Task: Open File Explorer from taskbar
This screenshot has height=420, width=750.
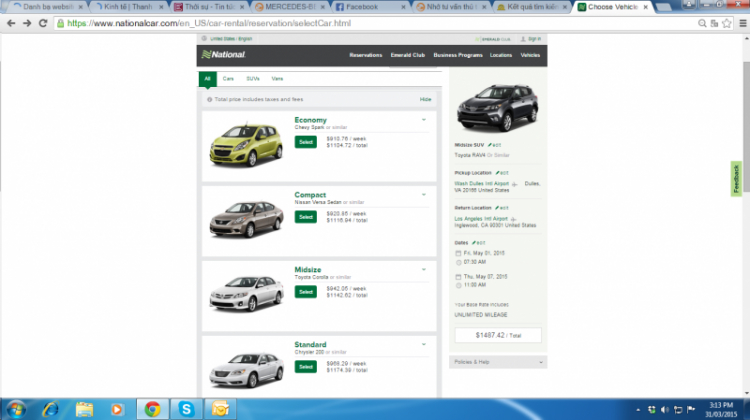Action: 84,409
